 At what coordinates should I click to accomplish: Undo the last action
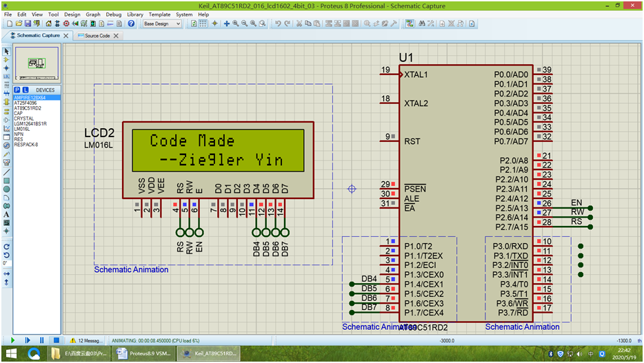[x=278, y=24]
